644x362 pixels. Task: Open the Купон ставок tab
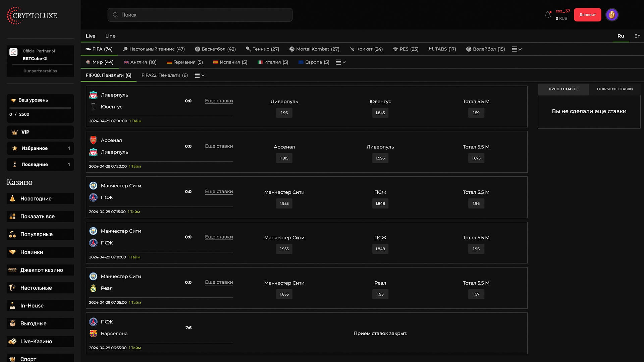click(563, 89)
